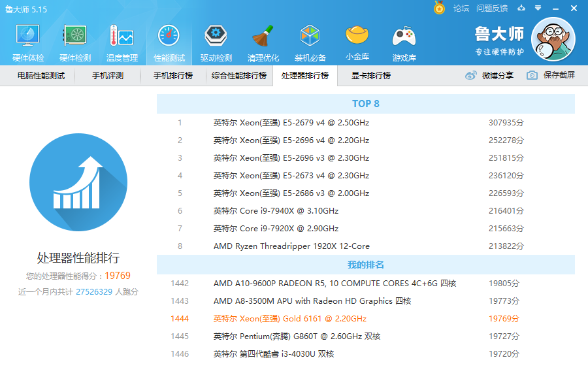Select Xeon E5-2686 v3 row
This screenshot has width=588, height=392.
click(x=366, y=193)
